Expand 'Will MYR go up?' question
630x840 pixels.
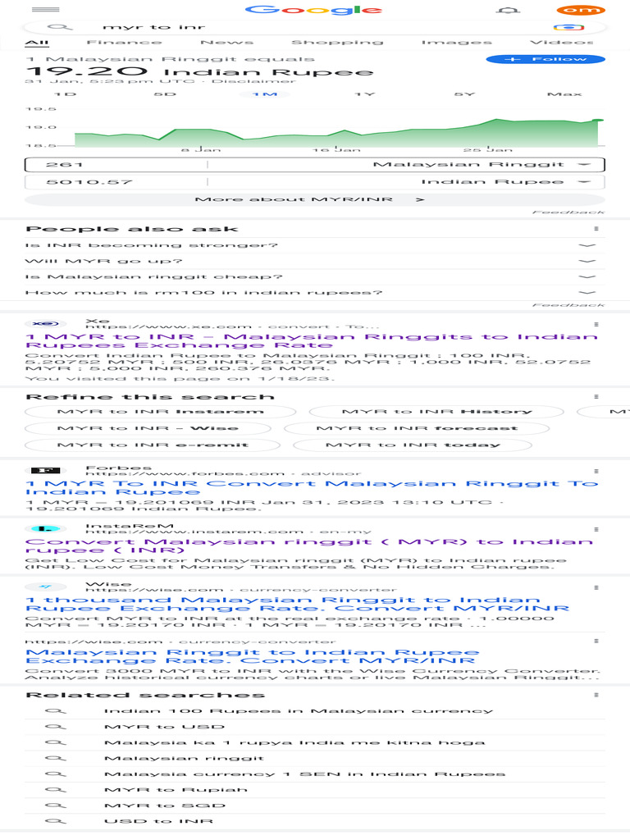pyautogui.click(x=315, y=261)
